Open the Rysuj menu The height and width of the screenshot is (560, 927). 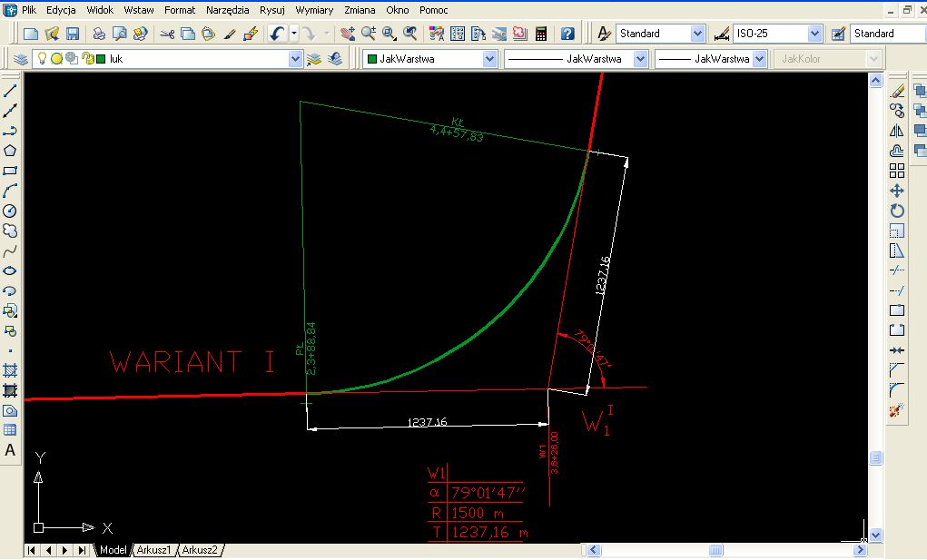[x=272, y=10]
